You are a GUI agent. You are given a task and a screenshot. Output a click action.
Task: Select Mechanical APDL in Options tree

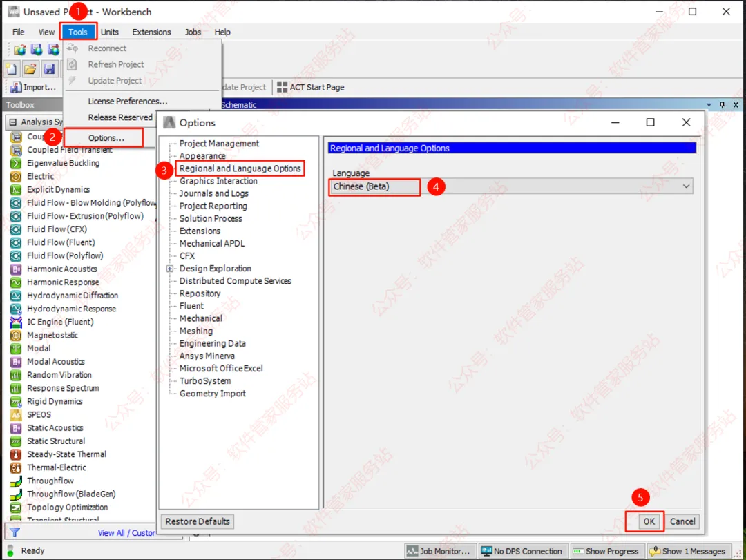click(212, 244)
